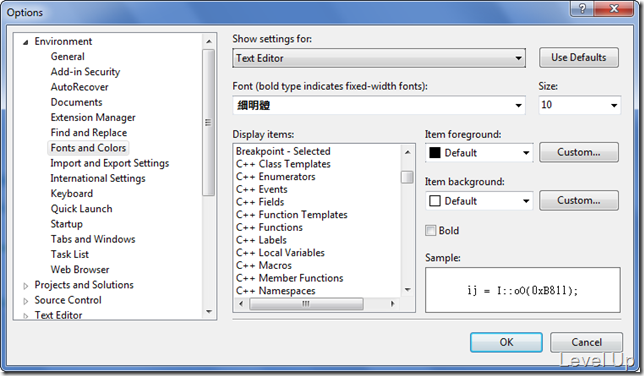This screenshot has width=644, height=376.
Task: Select Extension Manager in the tree
Action: (93, 118)
